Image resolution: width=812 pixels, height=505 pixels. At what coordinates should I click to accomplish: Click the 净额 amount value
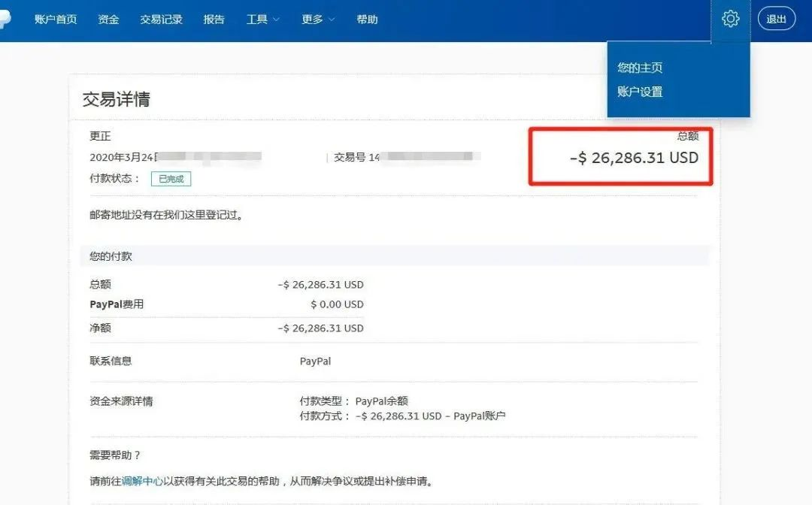click(320, 328)
